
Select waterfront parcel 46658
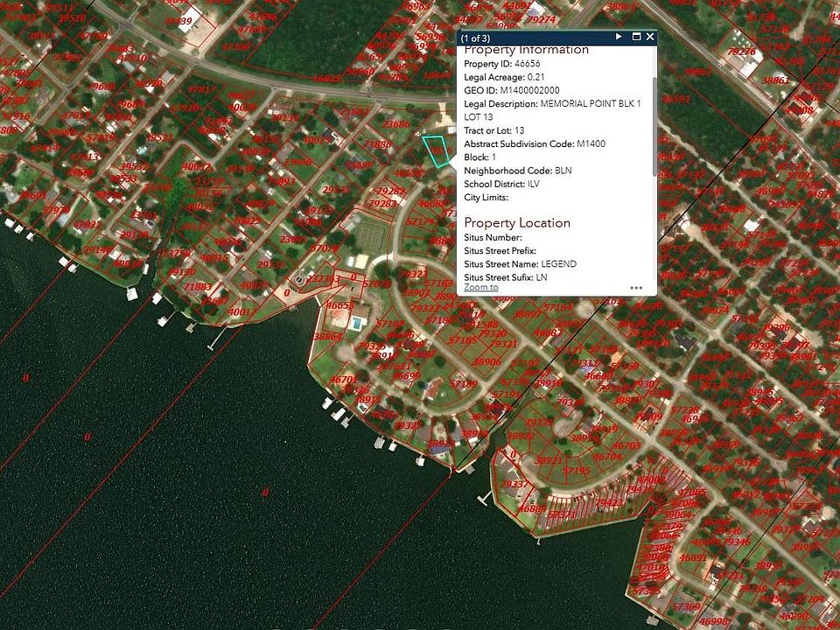[340, 305]
